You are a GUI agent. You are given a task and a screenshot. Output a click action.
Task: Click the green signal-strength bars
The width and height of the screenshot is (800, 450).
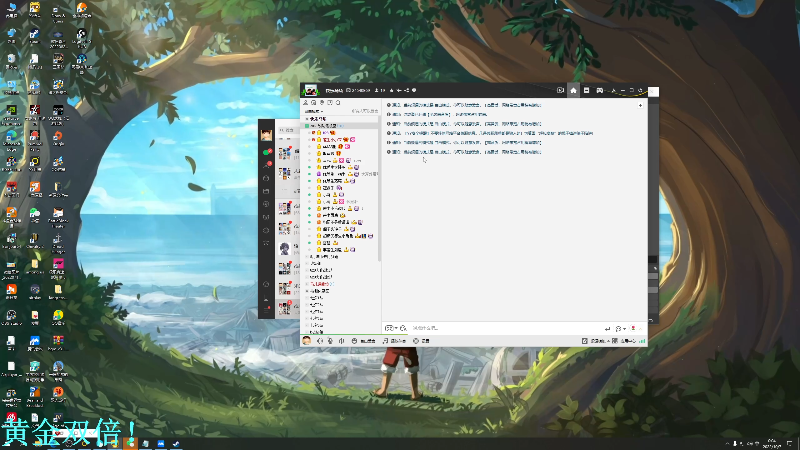pos(642,341)
